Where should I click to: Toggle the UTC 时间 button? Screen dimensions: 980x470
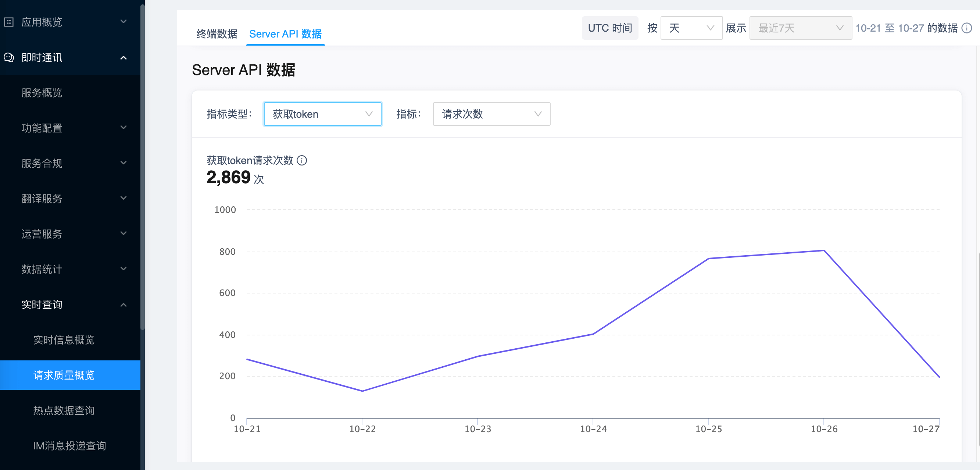(610, 28)
